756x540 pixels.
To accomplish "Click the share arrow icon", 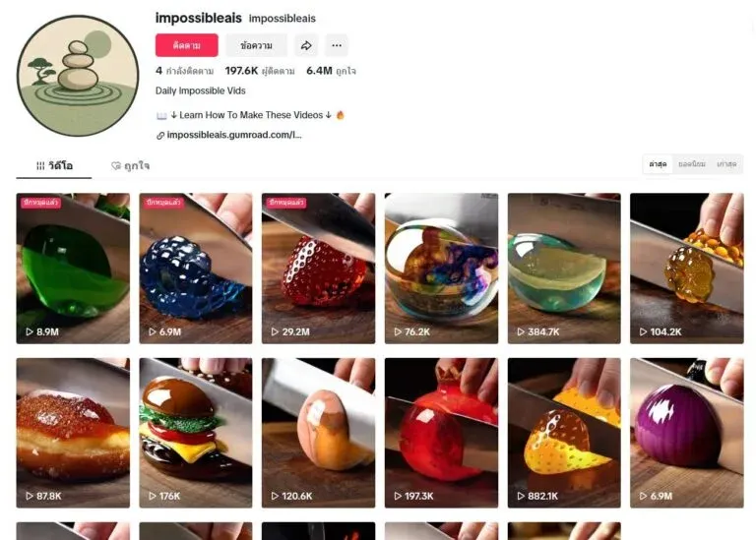I will [306, 45].
